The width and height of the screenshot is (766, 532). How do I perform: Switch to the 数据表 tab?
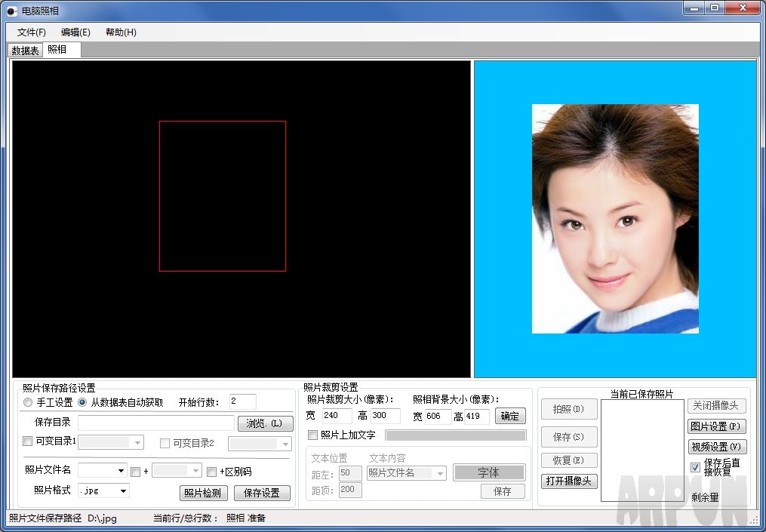(26, 51)
